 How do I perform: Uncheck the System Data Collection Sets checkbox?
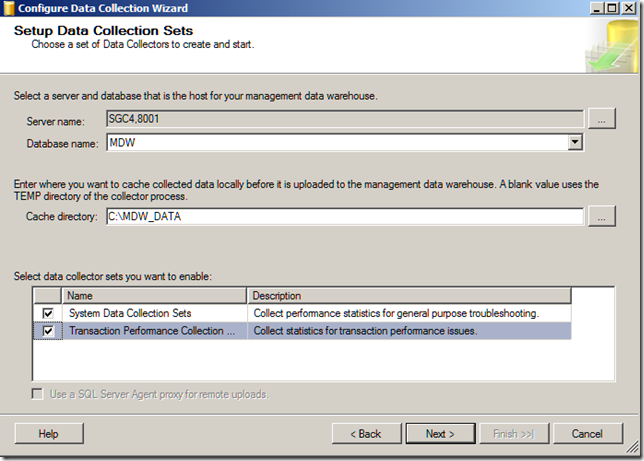[x=48, y=313]
